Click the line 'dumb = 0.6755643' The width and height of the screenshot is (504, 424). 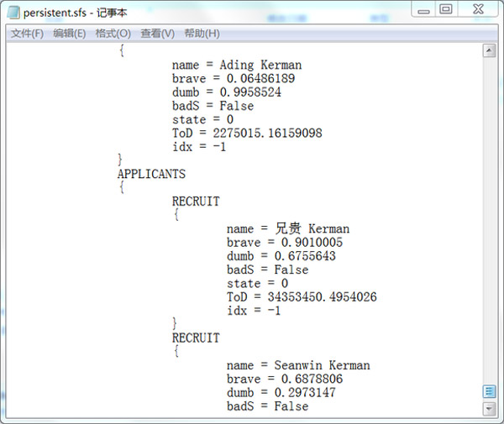tap(281, 256)
